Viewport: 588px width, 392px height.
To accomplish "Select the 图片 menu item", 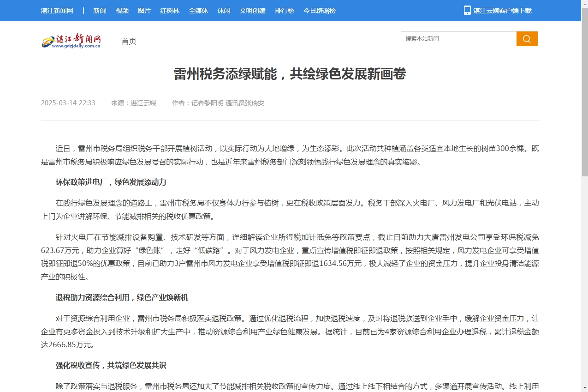I will click(x=144, y=11).
